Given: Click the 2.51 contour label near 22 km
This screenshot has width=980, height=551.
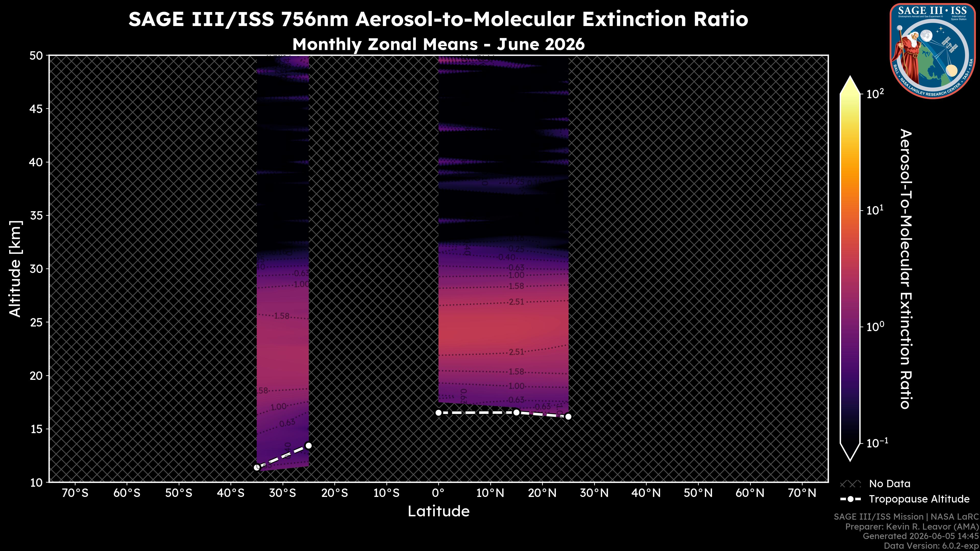Looking at the screenshot, I should click(x=517, y=352).
